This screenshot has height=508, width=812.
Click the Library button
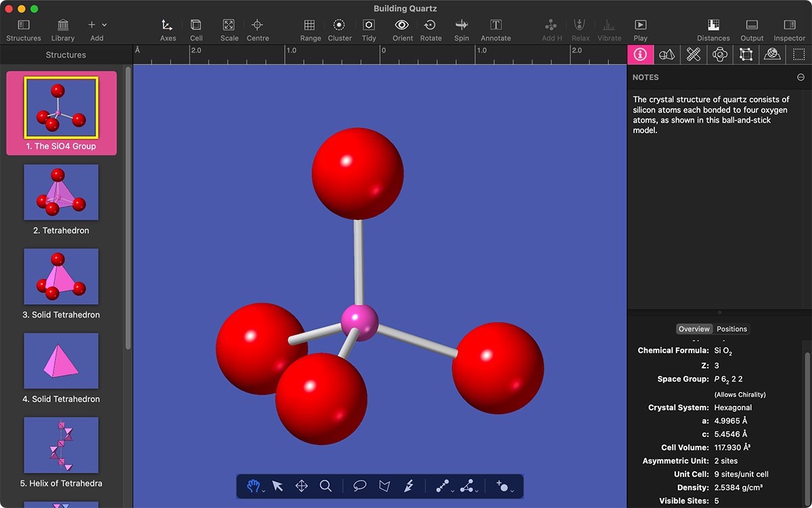62,27
